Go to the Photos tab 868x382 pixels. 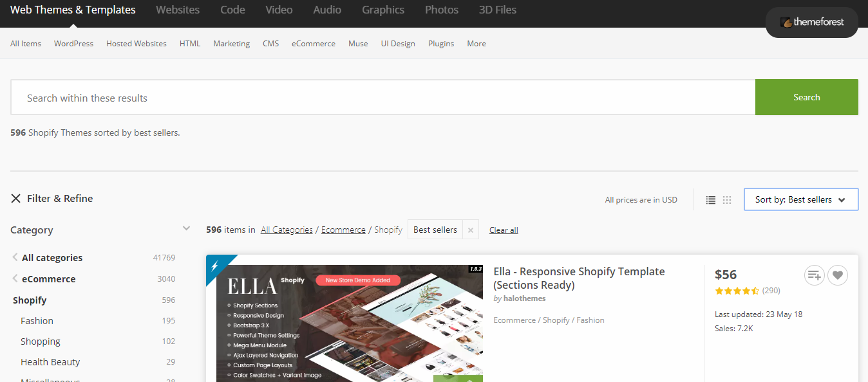click(442, 10)
